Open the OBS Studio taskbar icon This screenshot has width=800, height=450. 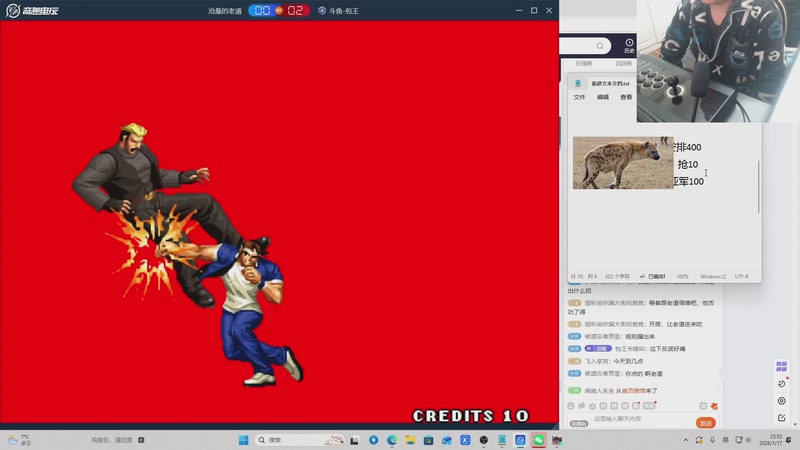coord(484,440)
